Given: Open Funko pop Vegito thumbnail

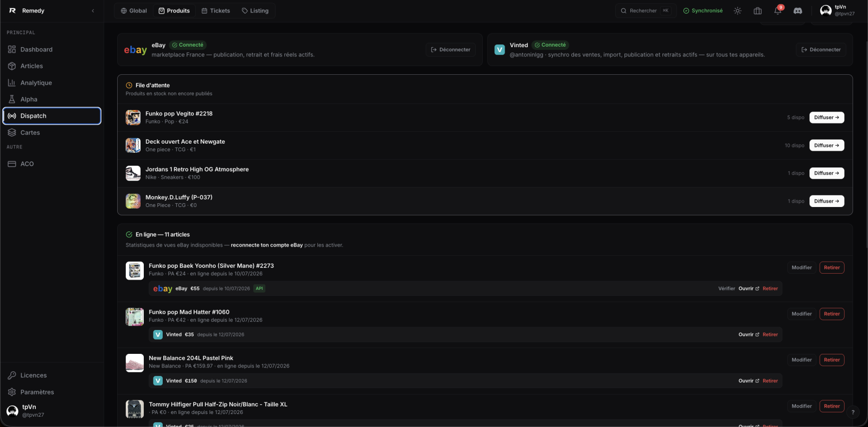Looking at the screenshot, I should pos(133,118).
